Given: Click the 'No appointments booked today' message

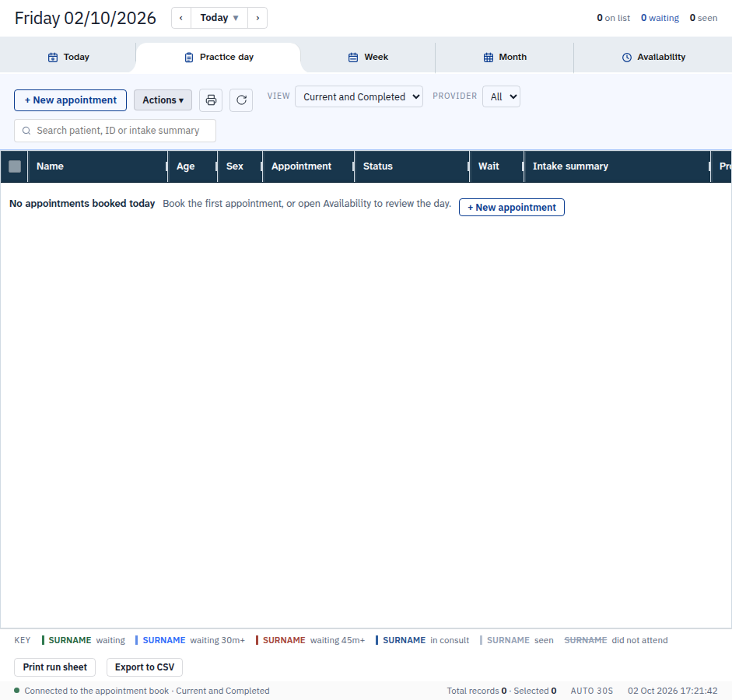Looking at the screenshot, I should [82, 204].
